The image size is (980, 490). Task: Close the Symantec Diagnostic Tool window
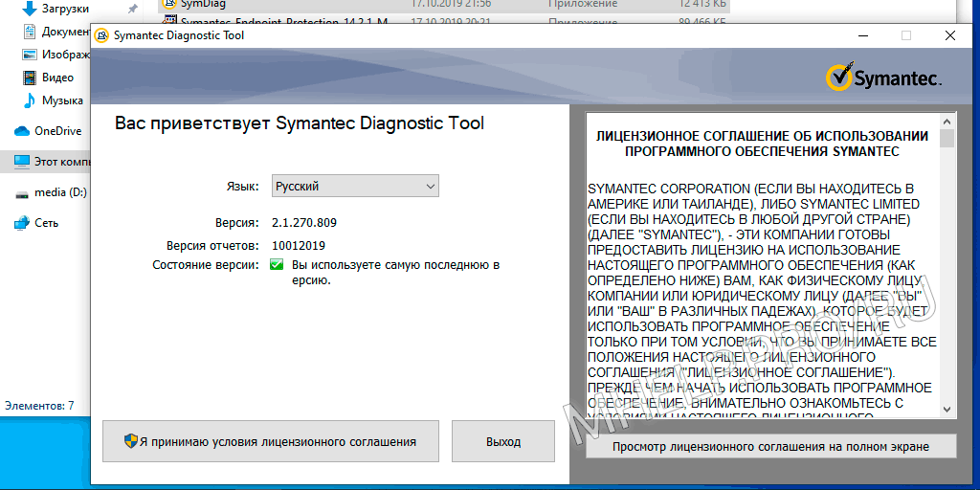[950, 35]
